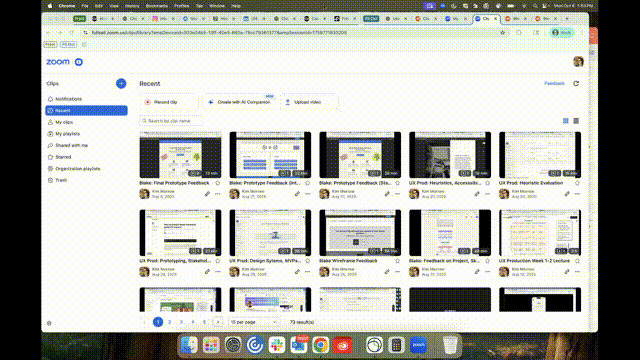Open the 15 per page dropdown
The width and height of the screenshot is (640, 360).
[x=253, y=322]
